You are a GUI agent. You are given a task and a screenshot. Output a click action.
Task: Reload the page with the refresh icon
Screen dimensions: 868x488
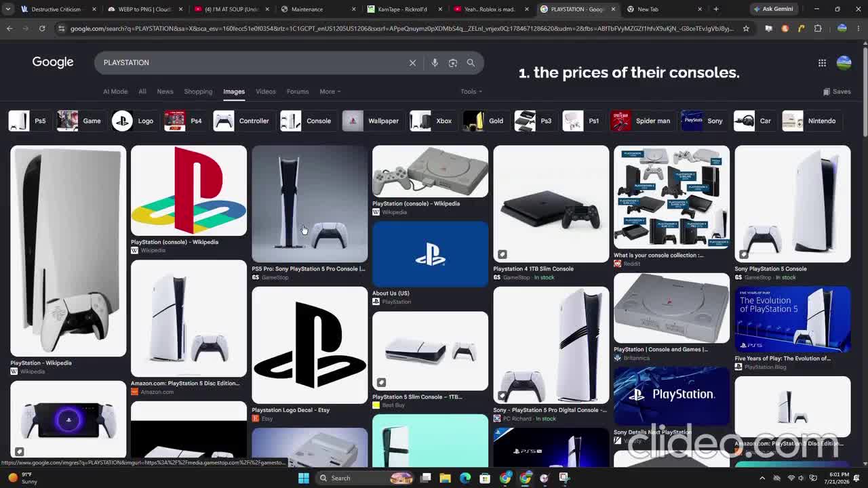(x=42, y=28)
